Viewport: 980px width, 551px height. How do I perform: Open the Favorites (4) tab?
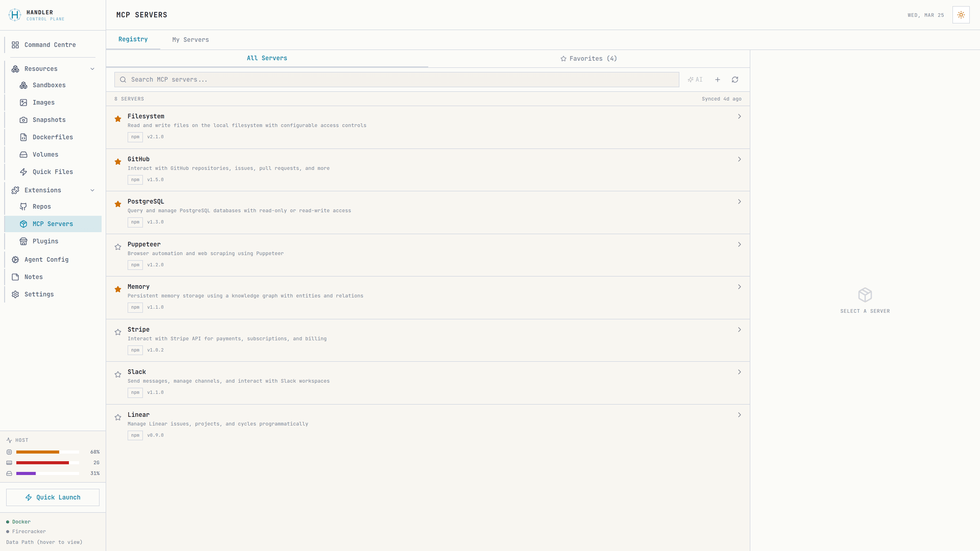[x=588, y=58]
